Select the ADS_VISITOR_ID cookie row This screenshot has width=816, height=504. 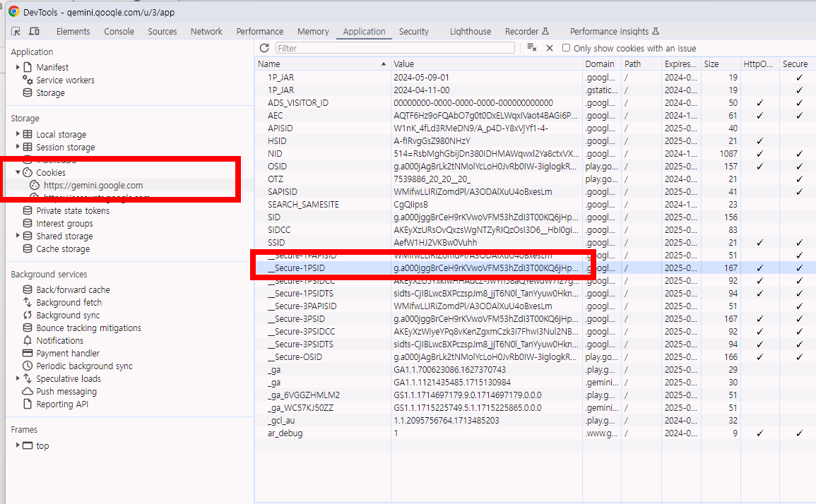tap(535, 102)
